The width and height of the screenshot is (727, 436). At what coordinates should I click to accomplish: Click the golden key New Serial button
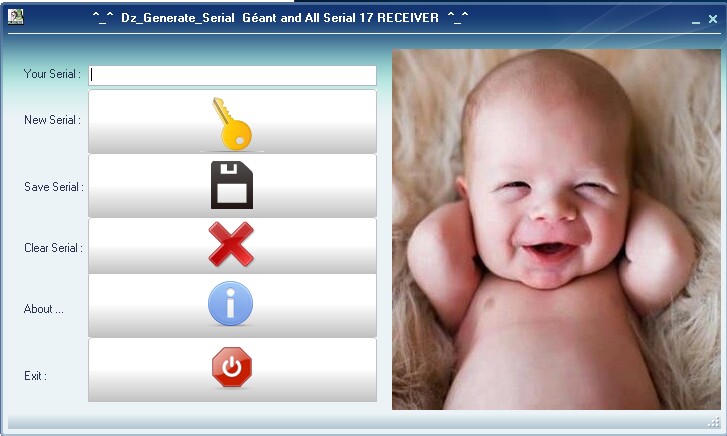point(232,122)
